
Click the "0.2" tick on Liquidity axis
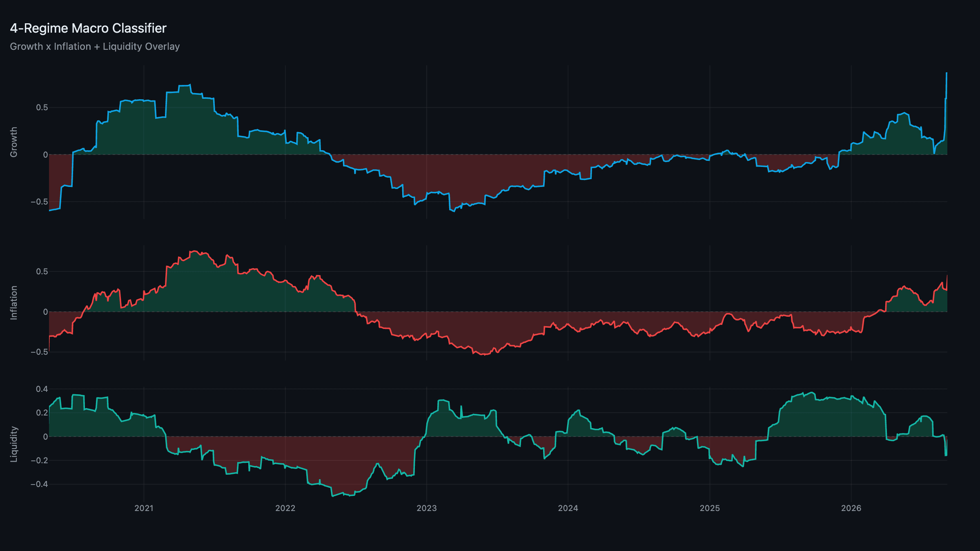42,413
